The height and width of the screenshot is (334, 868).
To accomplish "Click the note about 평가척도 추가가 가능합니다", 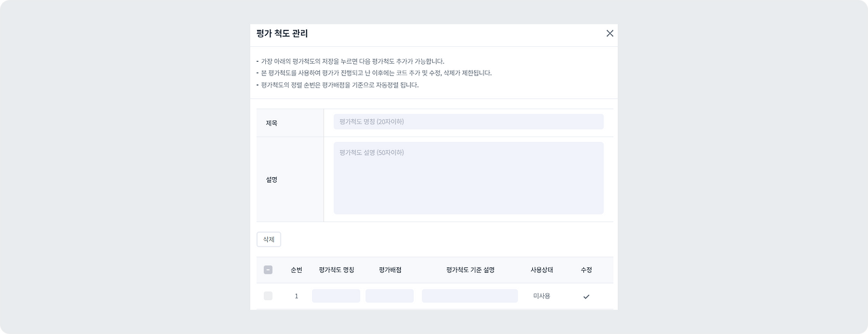I will tap(351, 61).
